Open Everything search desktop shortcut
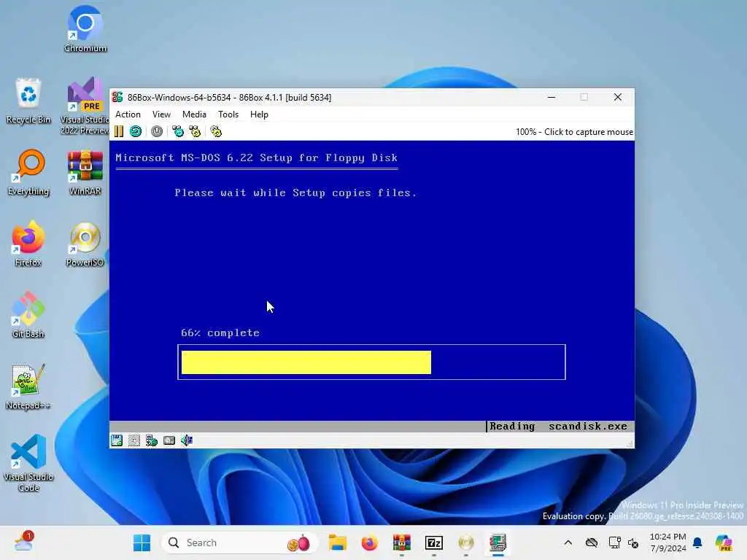747x560 pixels. (28, 172)
